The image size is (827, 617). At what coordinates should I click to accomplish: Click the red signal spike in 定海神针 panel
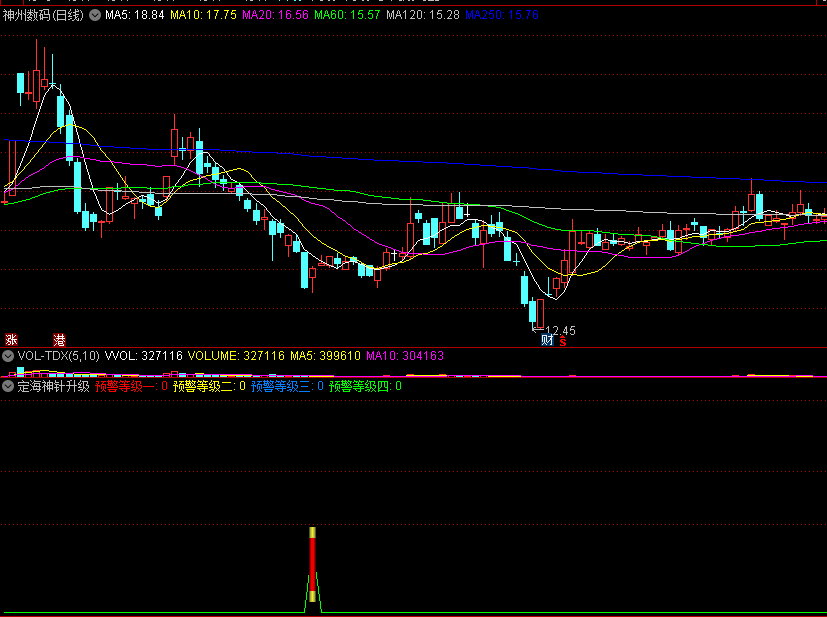pos(312,564)
